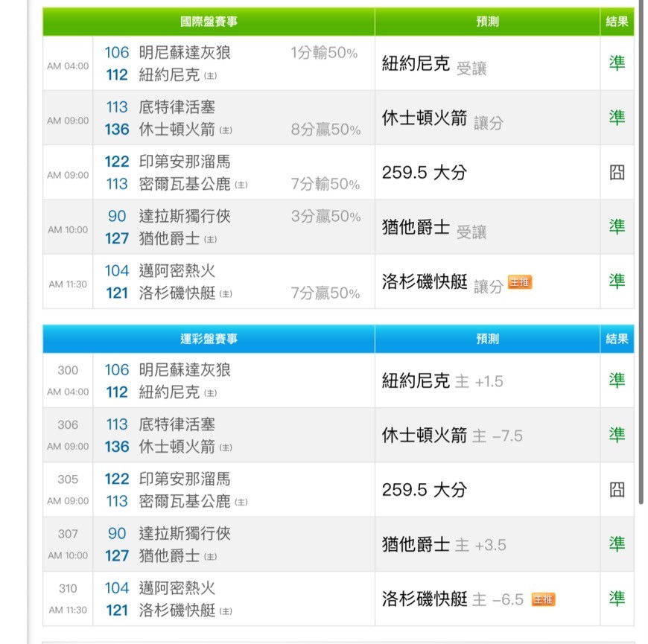
Task: Click the 主推 badge beside 洛杉磯快艇 主 -6.5
Action: pyautogui.click(x=543, y=599)
